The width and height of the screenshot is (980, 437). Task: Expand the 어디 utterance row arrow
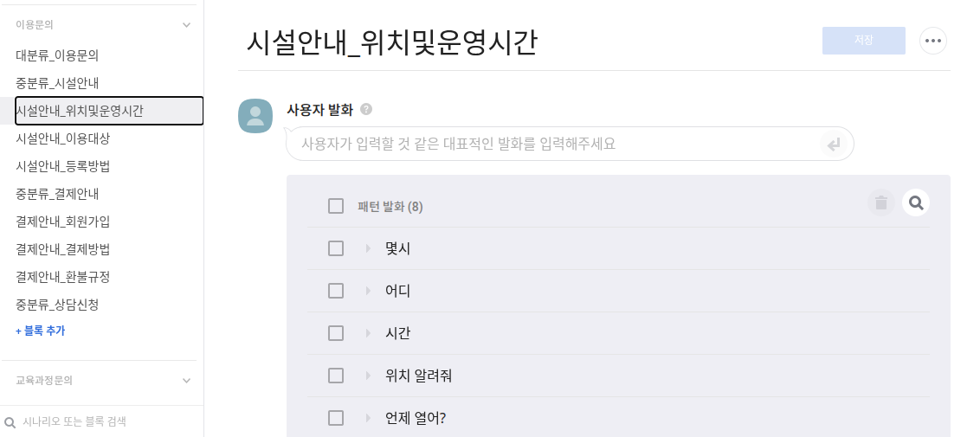[x=368, y=291]
